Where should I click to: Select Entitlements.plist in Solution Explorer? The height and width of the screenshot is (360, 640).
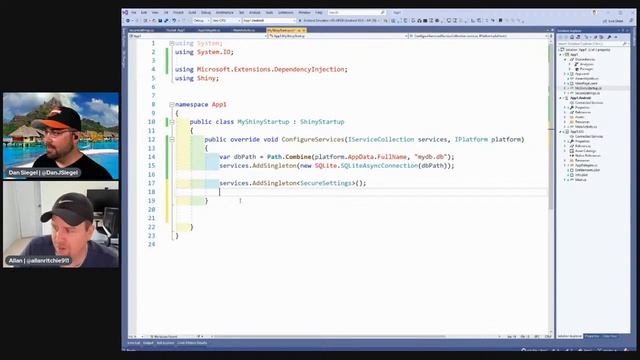pyautogui.click(x=587, y=170)
